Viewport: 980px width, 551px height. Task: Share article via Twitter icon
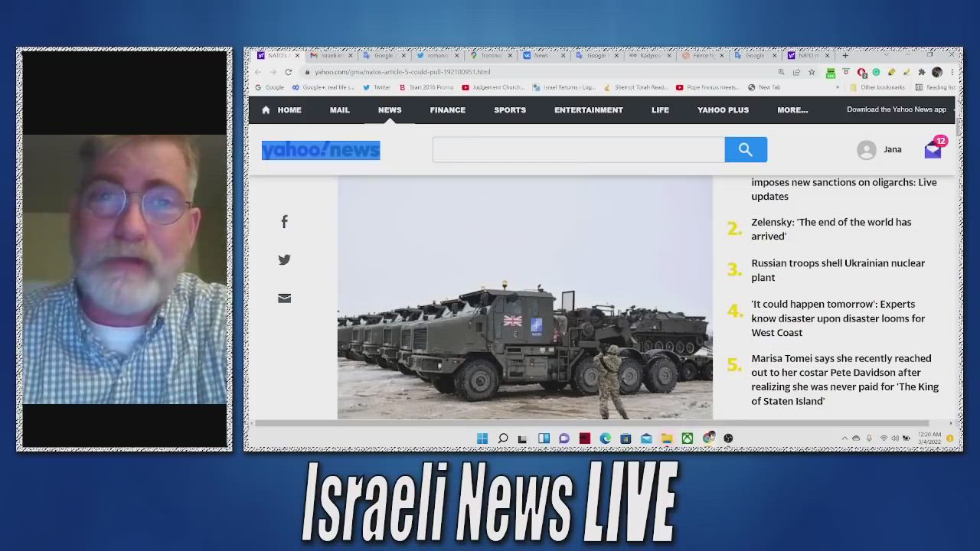pyautogui.click(x=284, y=260)
